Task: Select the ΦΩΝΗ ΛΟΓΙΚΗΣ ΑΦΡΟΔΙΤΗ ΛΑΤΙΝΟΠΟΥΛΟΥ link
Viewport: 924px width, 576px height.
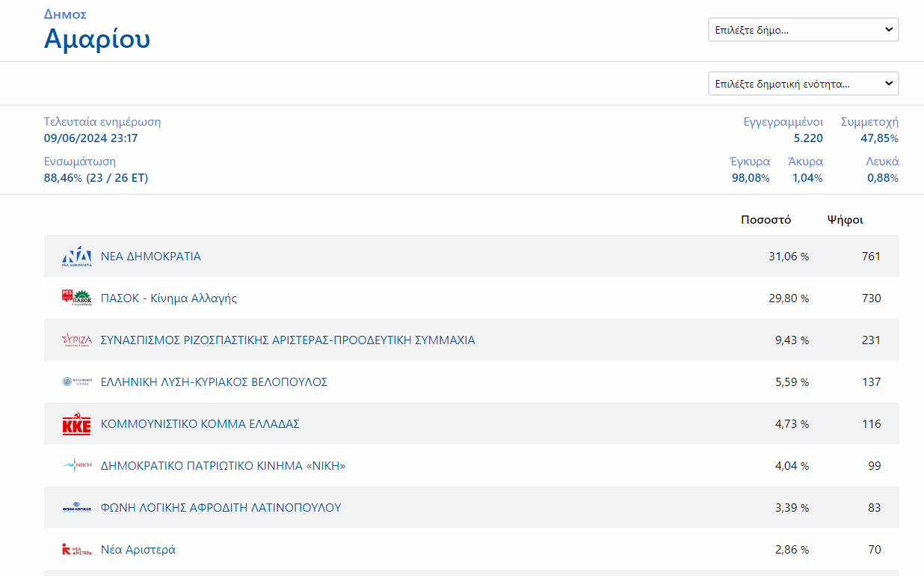Action: pyautogui.click(x=221, y=508)
